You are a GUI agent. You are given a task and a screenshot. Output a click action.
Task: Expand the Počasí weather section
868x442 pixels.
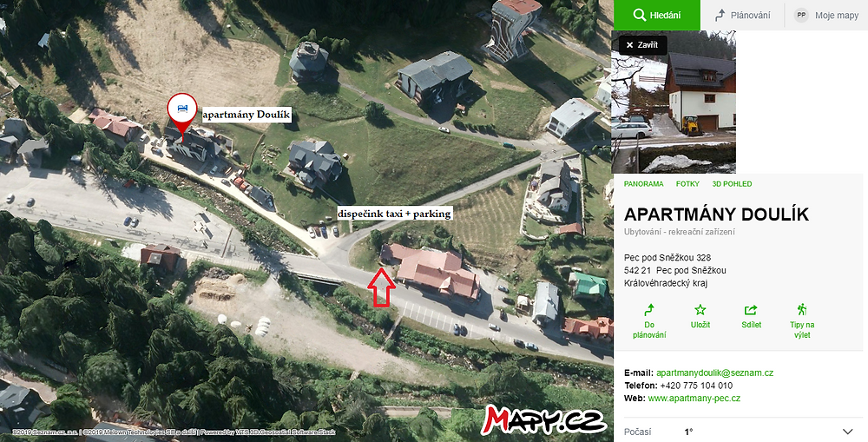(x=740, y=432)
